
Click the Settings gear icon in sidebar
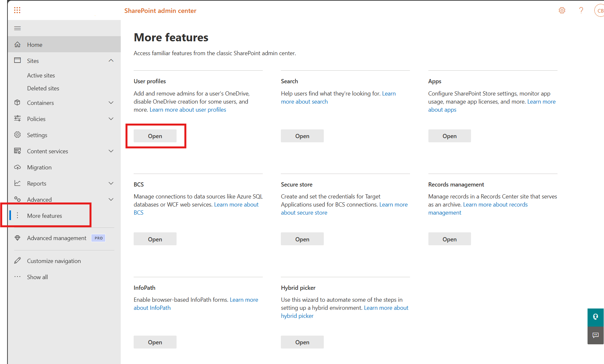(17, 135)
